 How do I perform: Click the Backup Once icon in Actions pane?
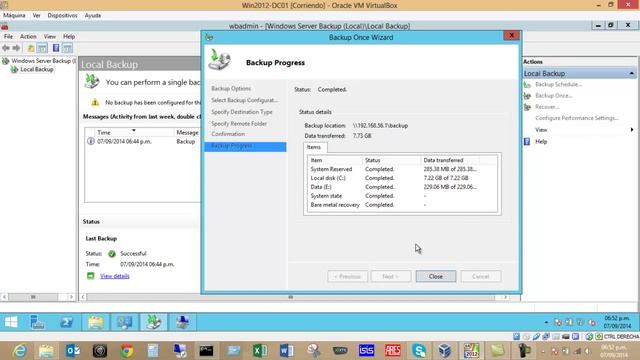point(527,96)
